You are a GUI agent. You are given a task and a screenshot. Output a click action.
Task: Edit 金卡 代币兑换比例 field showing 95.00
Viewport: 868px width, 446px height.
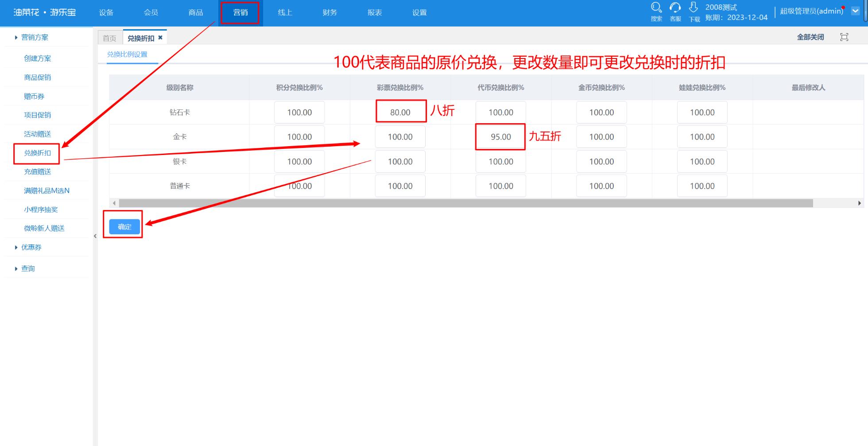(x=501, y=137)
